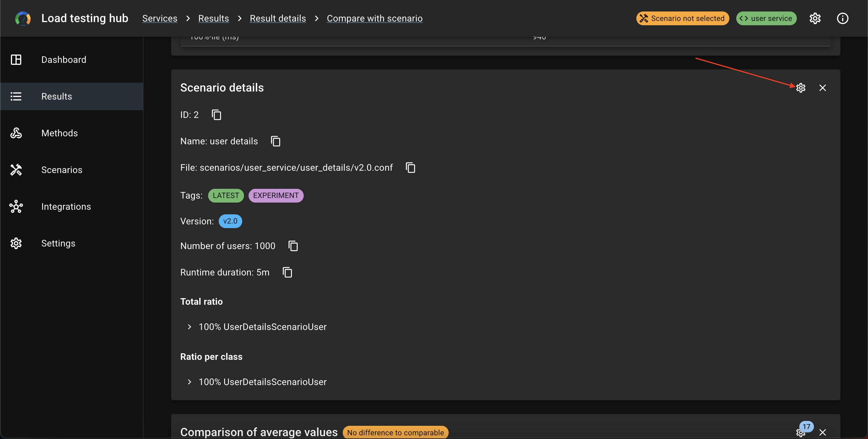Viewport: 868px width, 439px height.
Task: Click the 'Scenario not selected' chip
Action: pyautogui.click(x=683, y=18)
